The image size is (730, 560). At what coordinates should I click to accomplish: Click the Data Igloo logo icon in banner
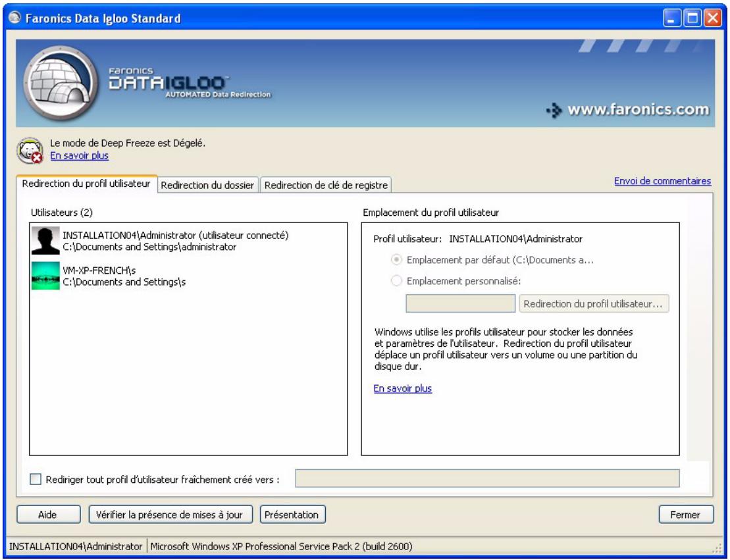click(x=60, y=84)
